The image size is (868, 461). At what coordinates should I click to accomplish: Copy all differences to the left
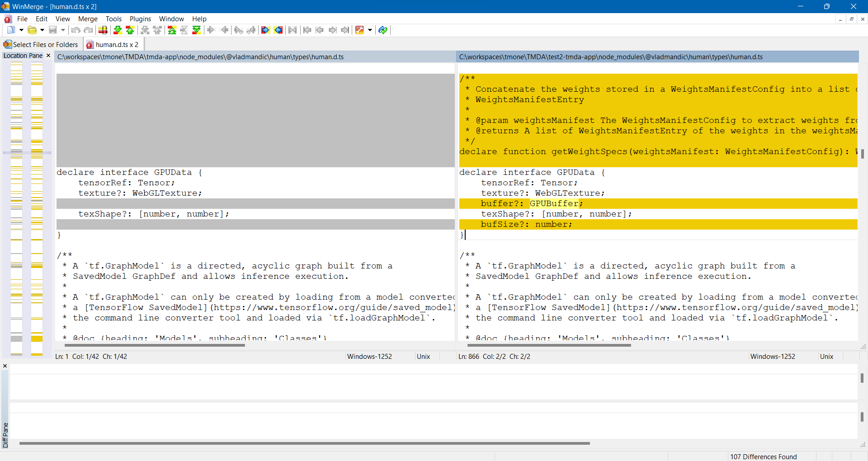click(278, 30)
